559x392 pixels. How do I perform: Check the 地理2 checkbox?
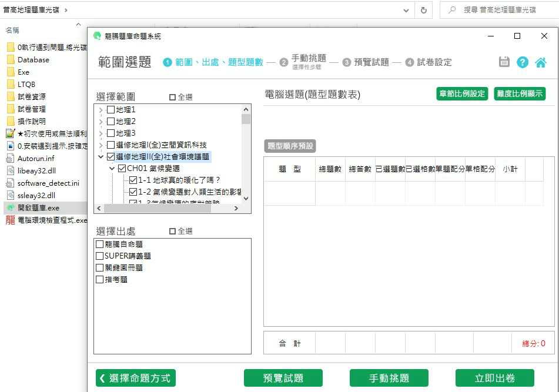pos(111,121)
